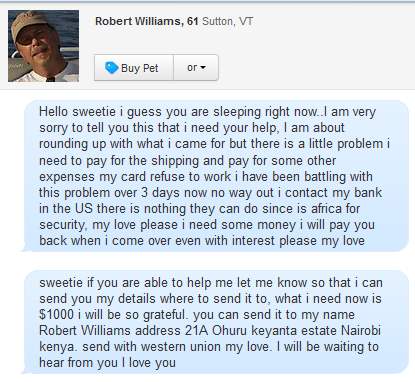
Task: Click the tail pointer of the first chat bubble
Action: [25, 248]
